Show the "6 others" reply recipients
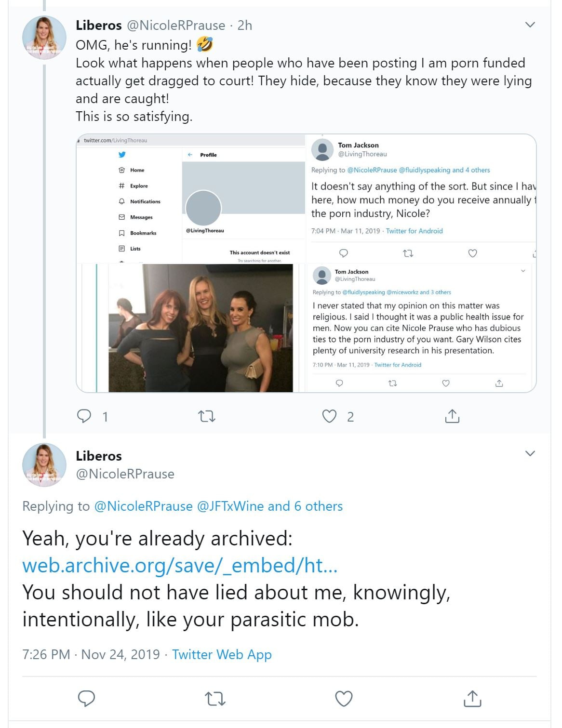Screen dimensions: 562x728 pyautogui.click(x=318, y=506)
